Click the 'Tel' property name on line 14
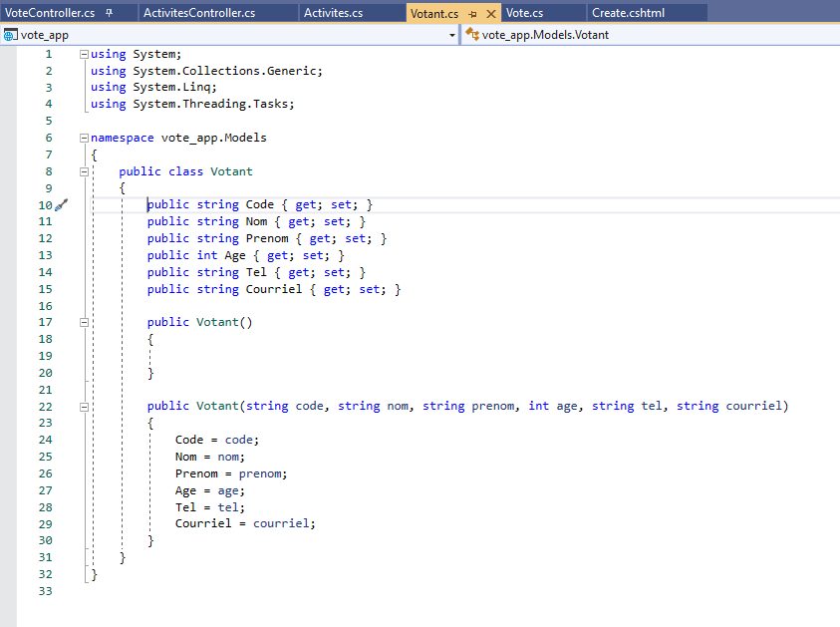This screenshot has height=627, width=840. click(256, 272)
